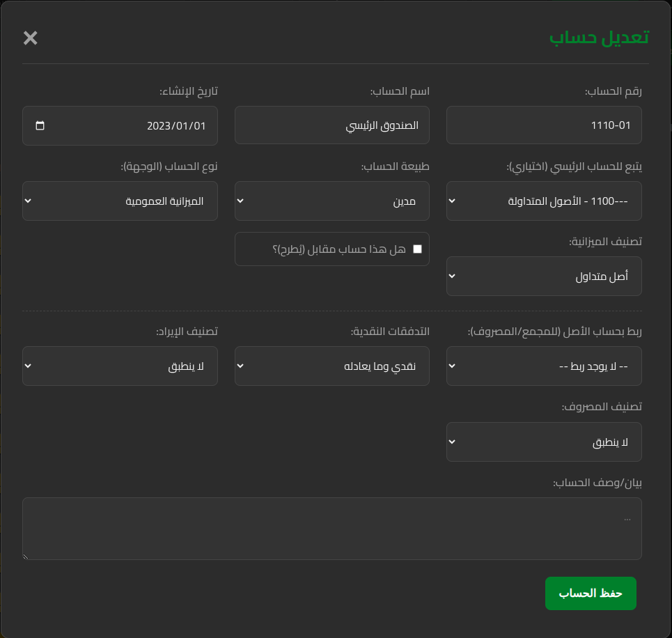
Task: Open the يتبع للحساب الرئيسي dropdown
Action: point(544,201)
